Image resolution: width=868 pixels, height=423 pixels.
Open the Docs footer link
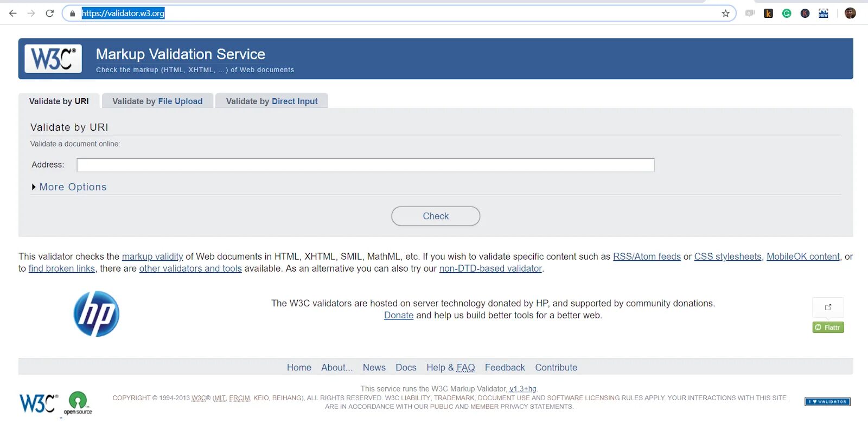click(406, 368)
